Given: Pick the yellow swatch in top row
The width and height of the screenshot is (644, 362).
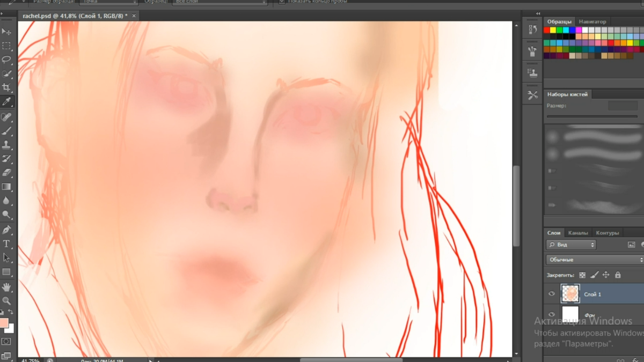Looking at the screenshot, I should click(553, 31).
